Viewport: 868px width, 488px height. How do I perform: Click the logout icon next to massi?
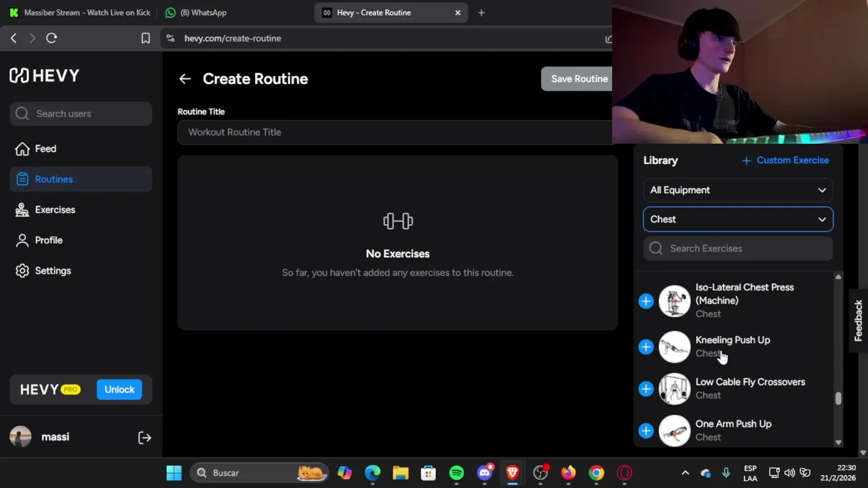coord(144,438)
